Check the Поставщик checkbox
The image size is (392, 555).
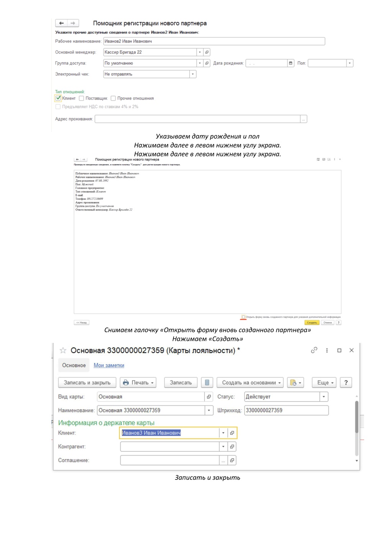pos(81,98)
